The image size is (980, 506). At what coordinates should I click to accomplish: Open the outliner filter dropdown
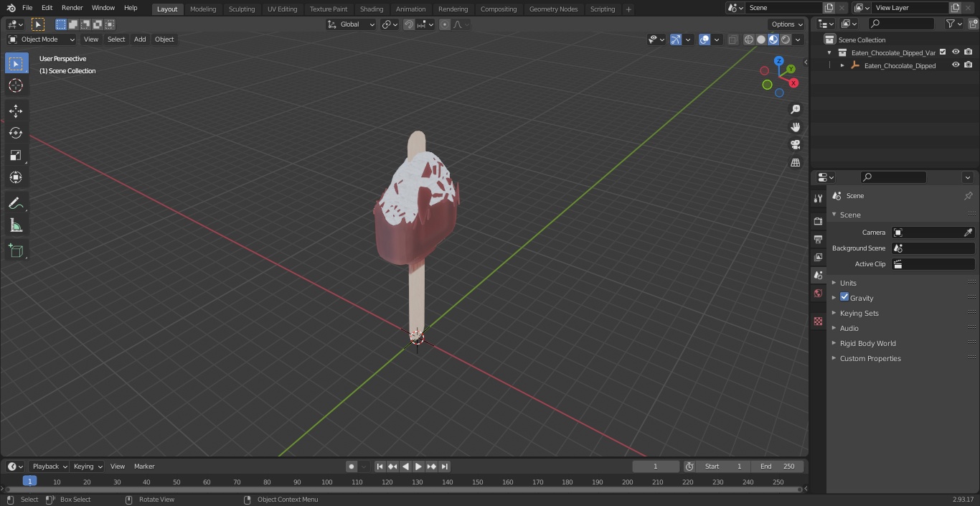coord(954,24)
